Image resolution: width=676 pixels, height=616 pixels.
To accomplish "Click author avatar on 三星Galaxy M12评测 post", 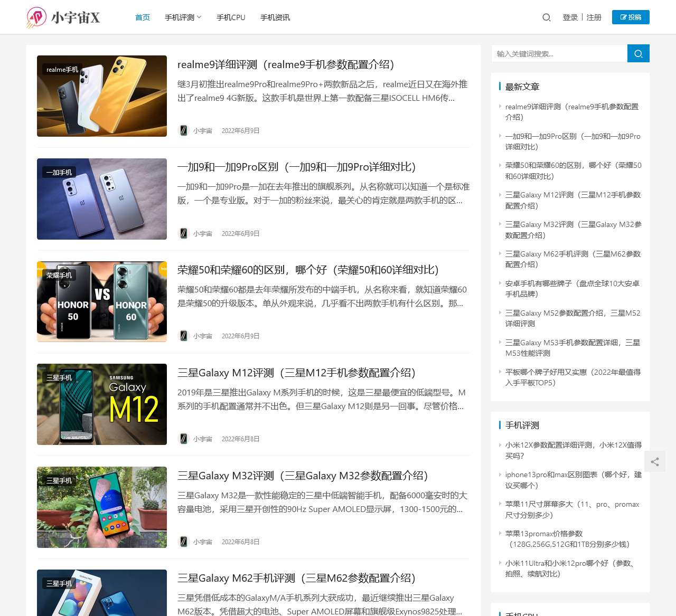I will tap(184, 439).
